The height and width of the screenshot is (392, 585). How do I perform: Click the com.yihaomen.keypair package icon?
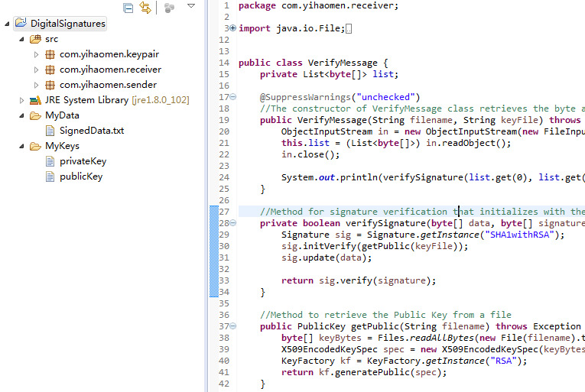50,54
